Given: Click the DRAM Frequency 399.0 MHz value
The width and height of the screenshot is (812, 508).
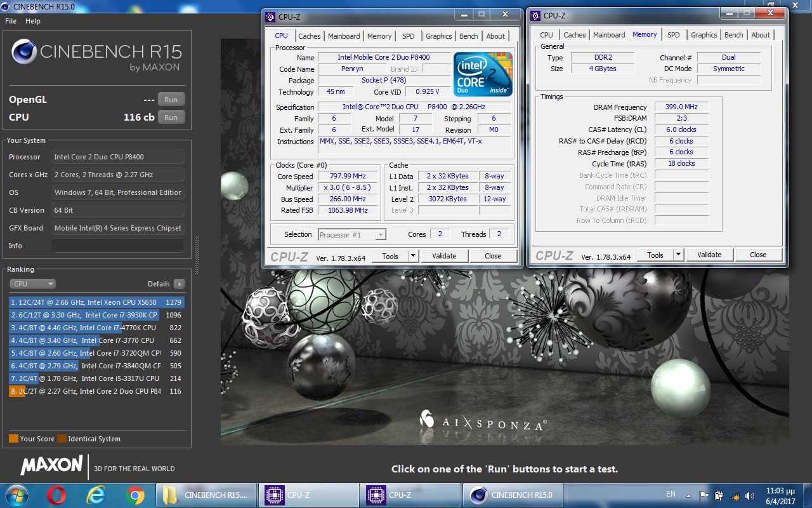Looking at the screenshot, I should point(681,107).
